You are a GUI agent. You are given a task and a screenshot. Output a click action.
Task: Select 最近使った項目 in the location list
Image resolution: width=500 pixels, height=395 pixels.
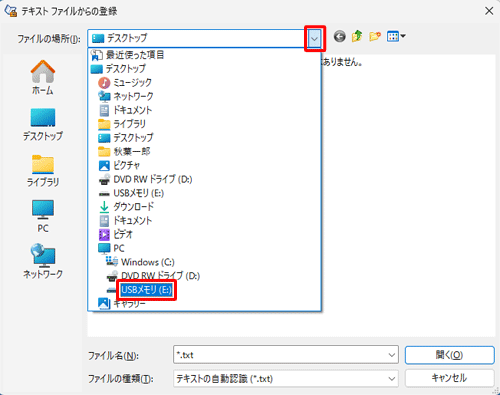[x=205, y=55]
